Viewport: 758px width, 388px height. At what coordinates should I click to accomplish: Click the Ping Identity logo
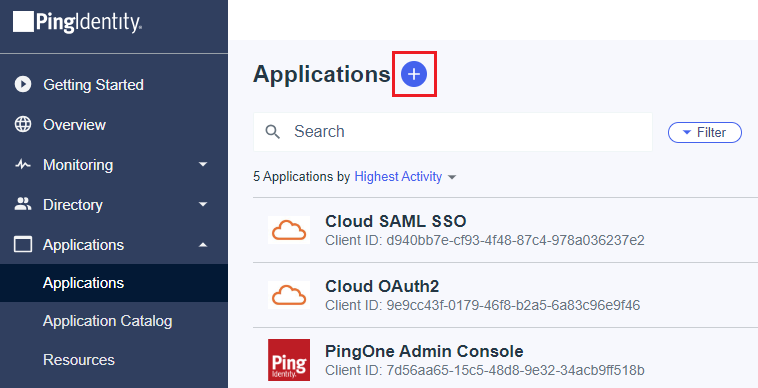coord(77,22)
